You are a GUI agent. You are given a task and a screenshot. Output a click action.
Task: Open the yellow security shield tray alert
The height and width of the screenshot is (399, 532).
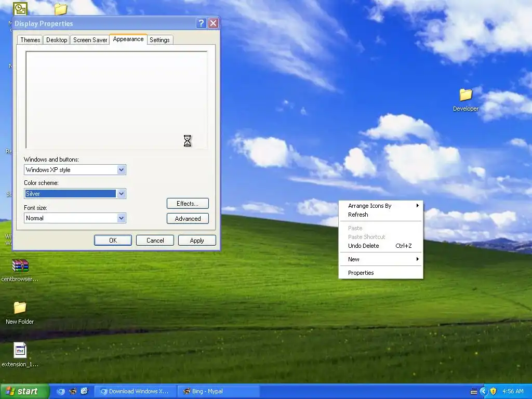pyautogui.click(x=494, y=392)
